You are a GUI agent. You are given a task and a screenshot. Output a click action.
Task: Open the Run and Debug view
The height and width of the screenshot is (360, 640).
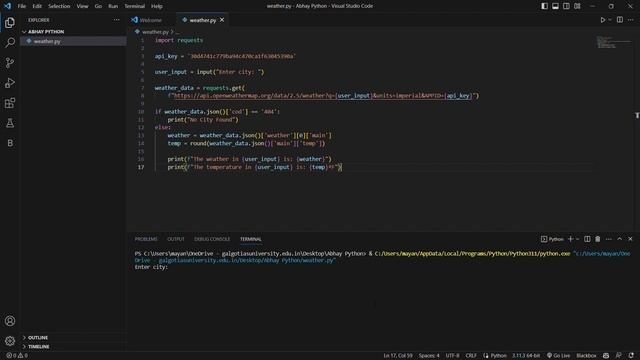pos(10,83)
